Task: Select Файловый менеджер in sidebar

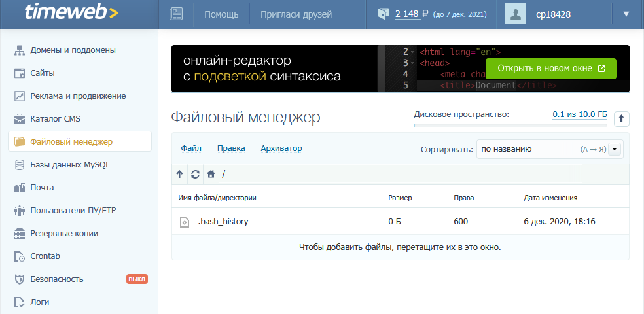Action: coord(80,141)
